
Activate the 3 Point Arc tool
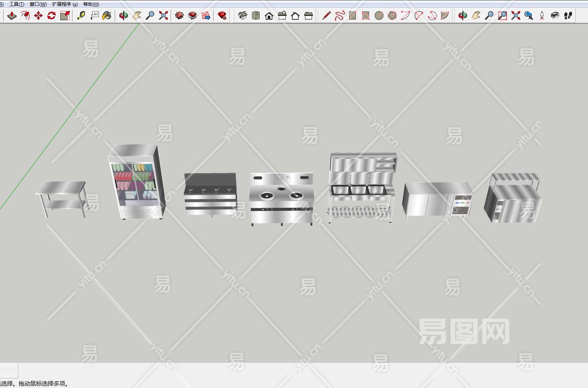tap(432, 16)
